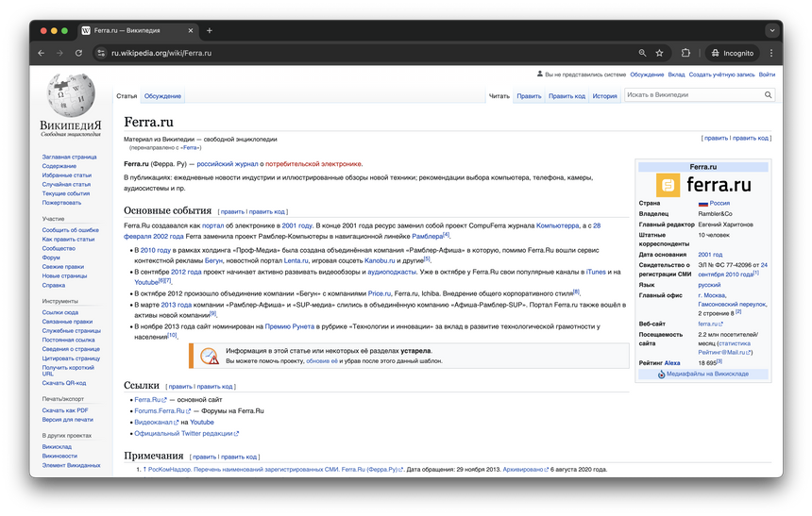Open the Медиафайлы на Викискладе link

pos(706,375)
